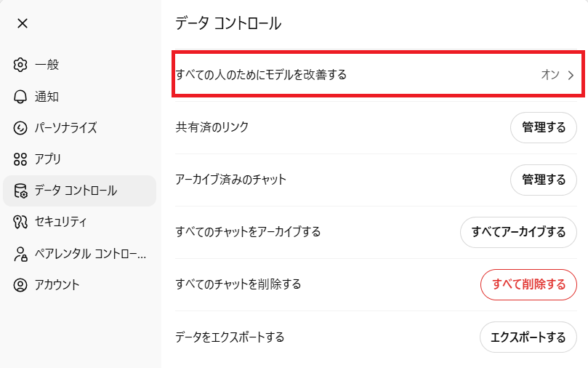Click the アカウント profile icon

[20, 284]
